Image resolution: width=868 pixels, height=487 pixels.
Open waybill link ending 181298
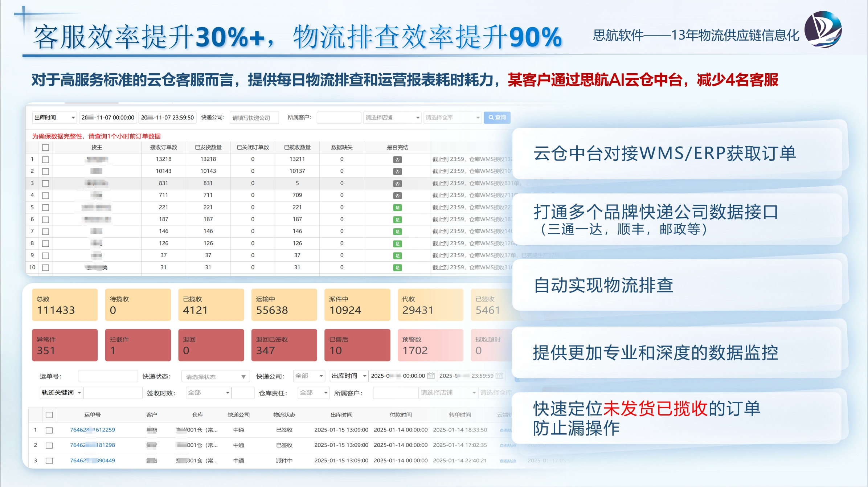92,445
